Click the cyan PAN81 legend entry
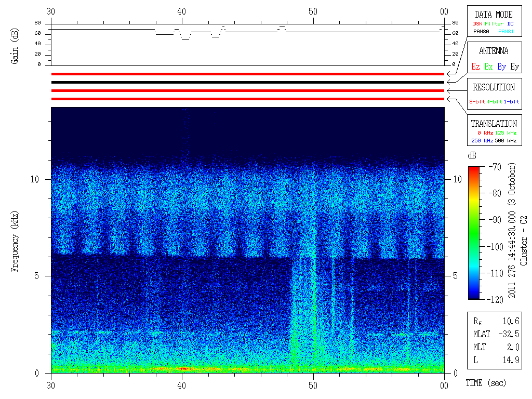 [x=506, y=32]
